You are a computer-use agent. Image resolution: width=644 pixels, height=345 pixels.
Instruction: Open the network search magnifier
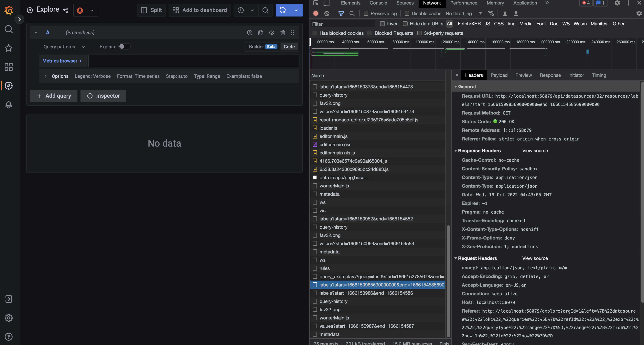coord(352,14)
